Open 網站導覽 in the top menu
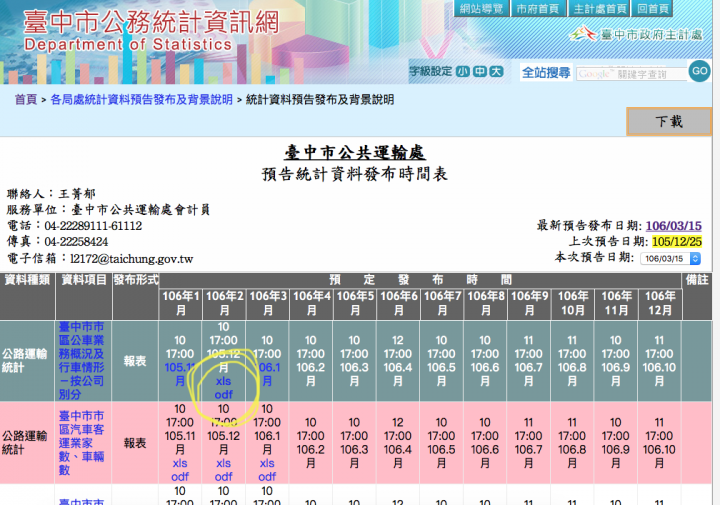Image resolution: width=720 pixels, height=505 pixels. point(481,9)
